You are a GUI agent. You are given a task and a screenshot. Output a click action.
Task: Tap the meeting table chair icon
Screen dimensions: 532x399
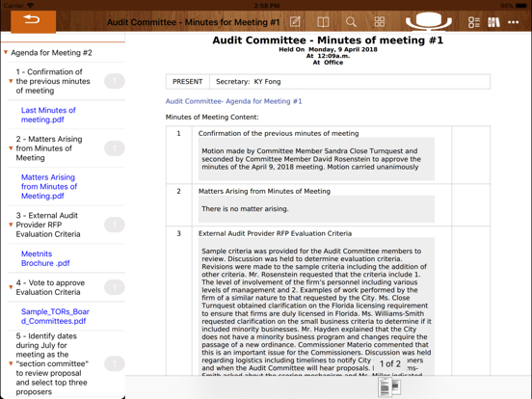point(429,22)
